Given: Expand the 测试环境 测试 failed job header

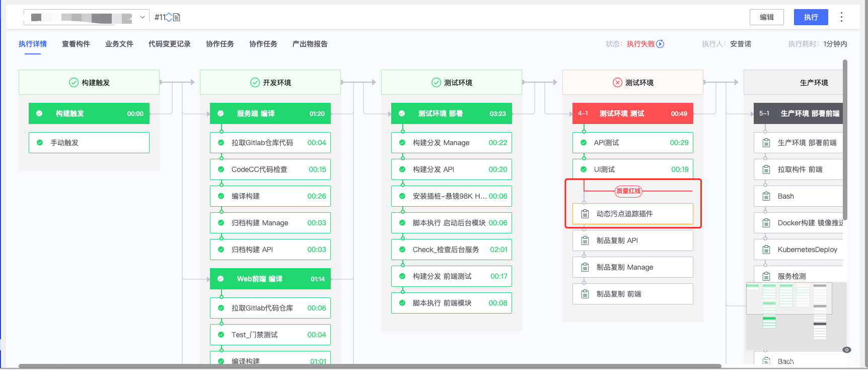Looking at the screenshot, I should [x=632, y=113].
